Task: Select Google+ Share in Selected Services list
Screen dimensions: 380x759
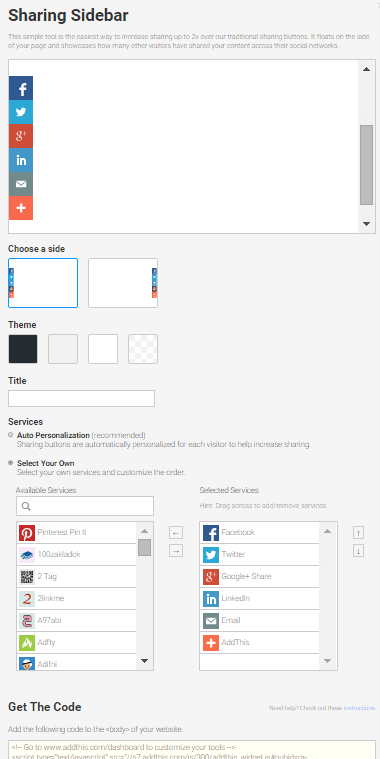Action: (260, 577)
